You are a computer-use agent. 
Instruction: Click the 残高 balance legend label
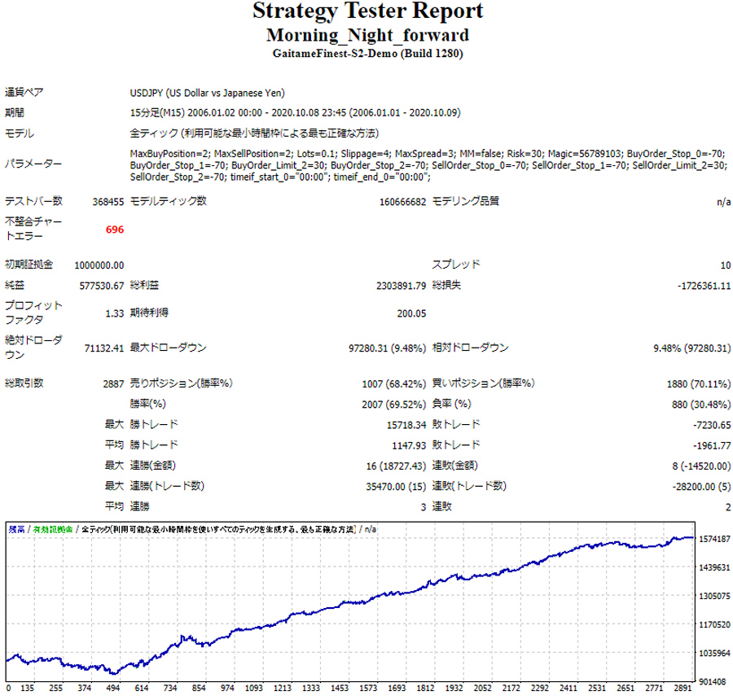[x=17, y=529]
